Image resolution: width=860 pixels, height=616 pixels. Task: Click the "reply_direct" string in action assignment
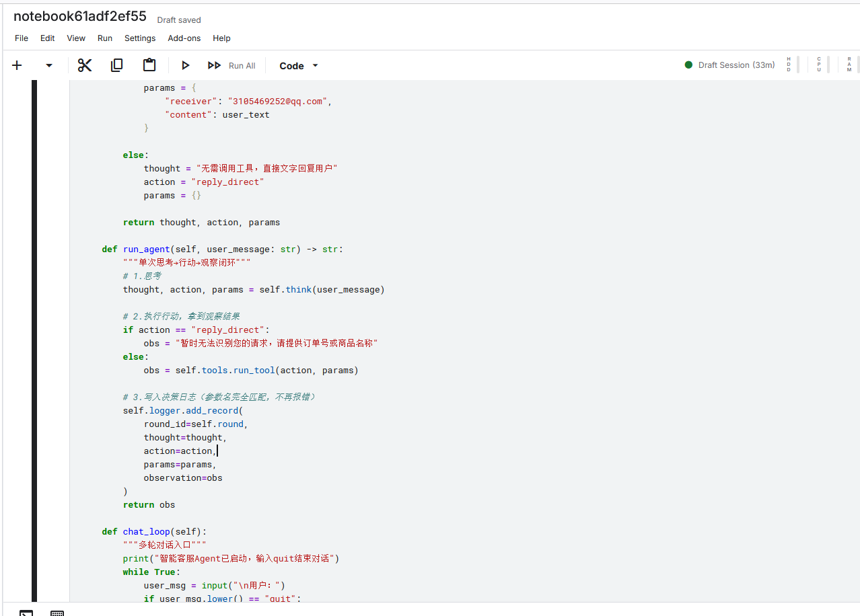point(227,182)
